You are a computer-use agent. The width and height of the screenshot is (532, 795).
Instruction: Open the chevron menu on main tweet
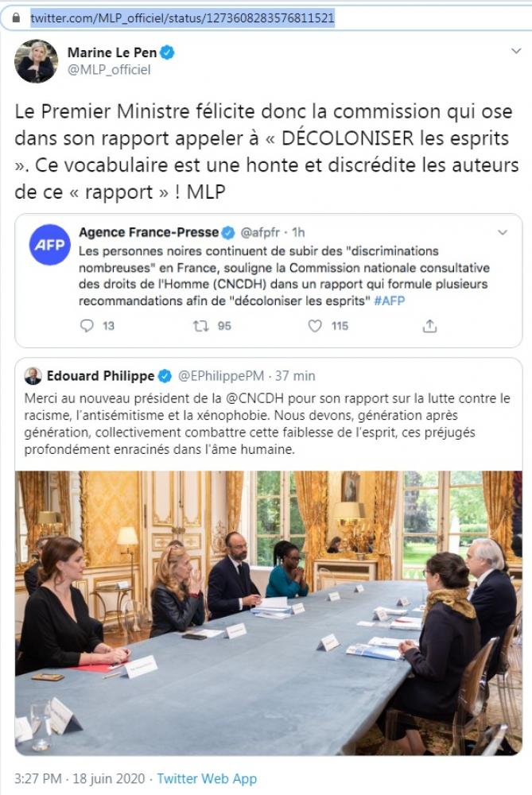(x=516, y=51)
